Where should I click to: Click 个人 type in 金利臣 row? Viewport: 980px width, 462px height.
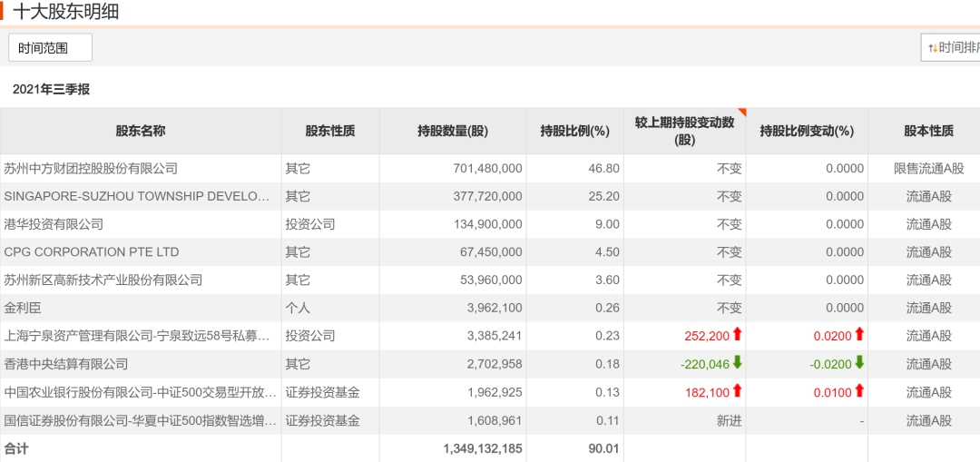click(x=298, y=308)
